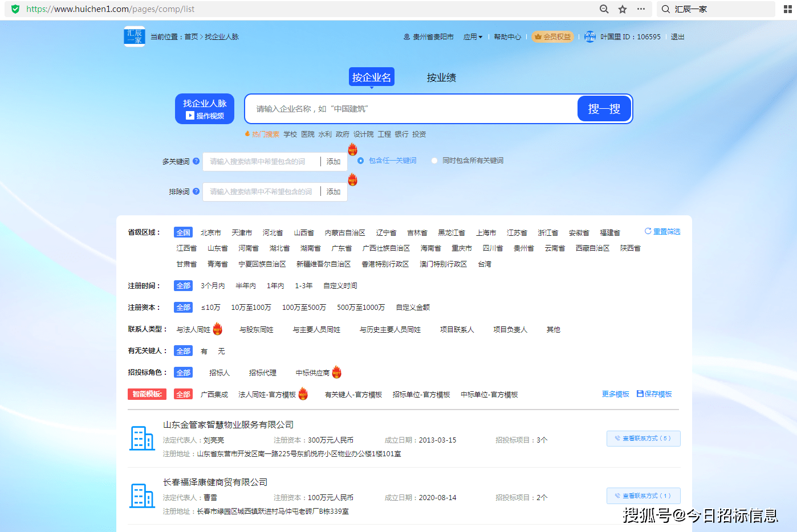Click the help icon beside 多关键词

196,161
